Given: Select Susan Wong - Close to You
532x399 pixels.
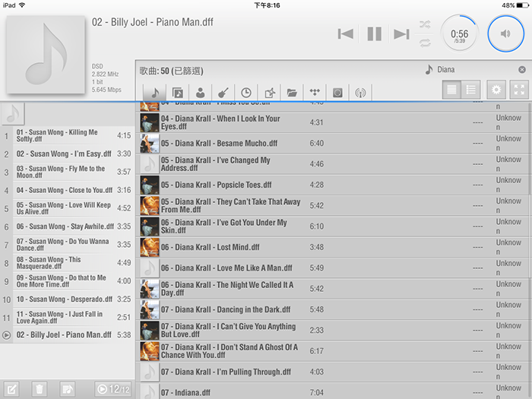Looking at the screenshot, I should 67,190.
